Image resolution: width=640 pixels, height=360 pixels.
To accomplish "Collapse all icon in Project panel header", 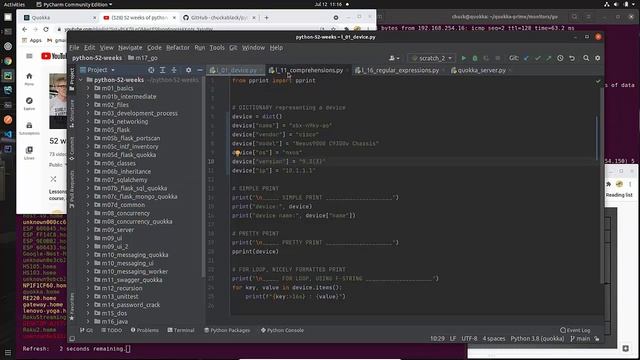I will click(174, 70).
